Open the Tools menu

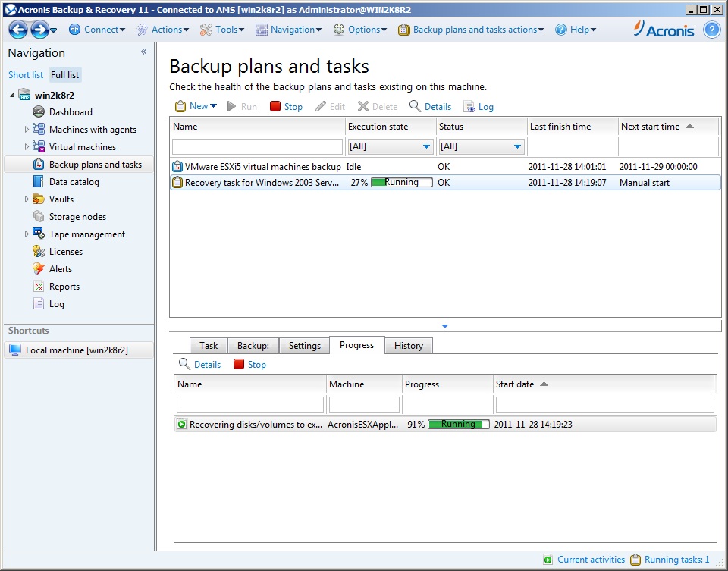click(x=222, y=30)
